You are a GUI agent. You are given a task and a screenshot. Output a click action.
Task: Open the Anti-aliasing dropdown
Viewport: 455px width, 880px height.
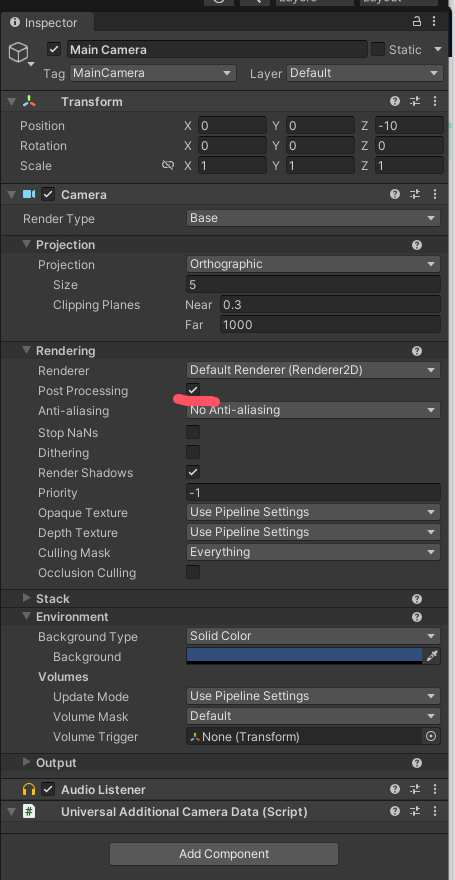click(x=313, y=410)
